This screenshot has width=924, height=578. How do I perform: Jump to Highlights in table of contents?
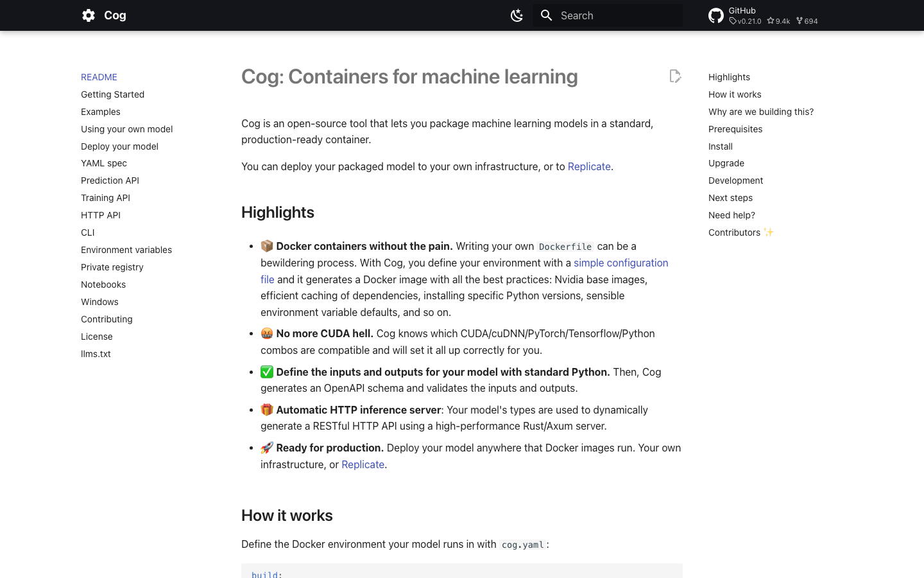coord(729,77)
